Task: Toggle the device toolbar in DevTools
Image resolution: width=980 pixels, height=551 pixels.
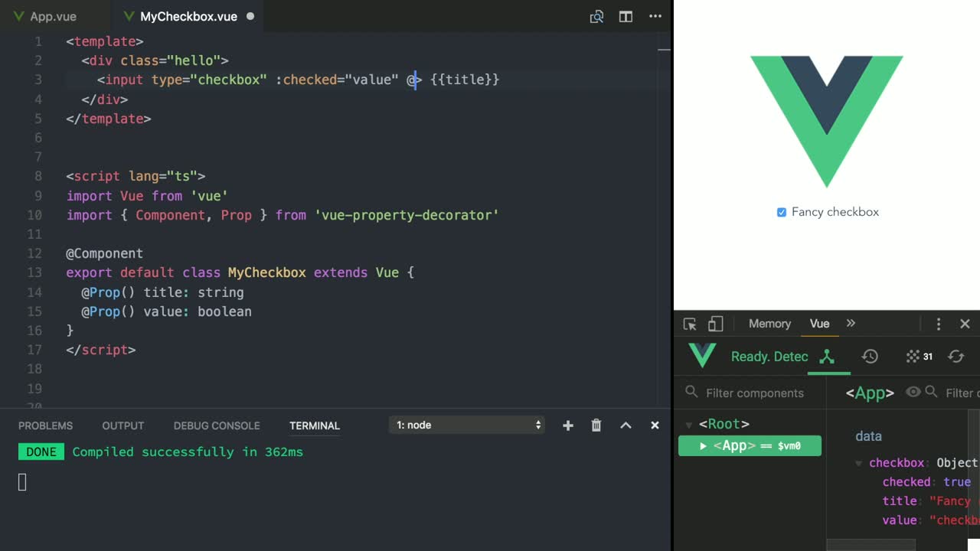Action: coord(715,323)
